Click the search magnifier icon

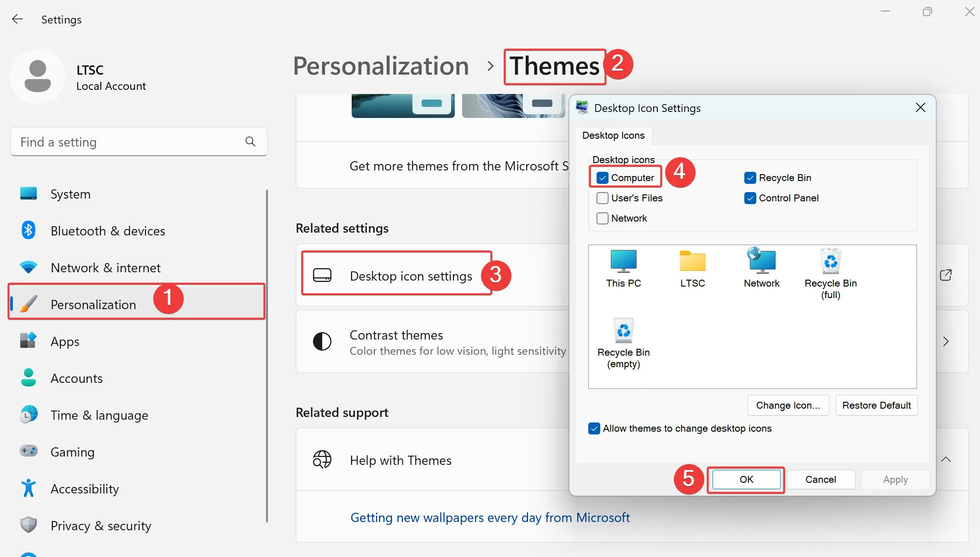[250, 141]
